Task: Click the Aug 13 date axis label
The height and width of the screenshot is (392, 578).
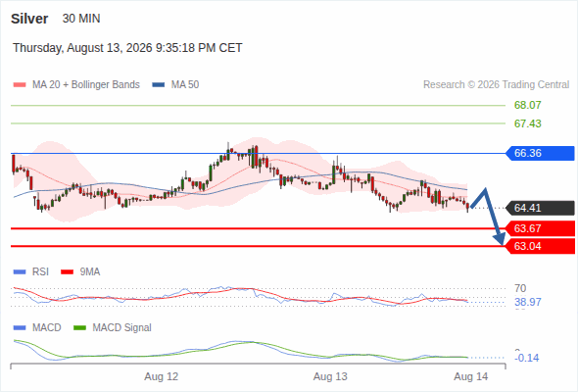Action: (330, 376)
